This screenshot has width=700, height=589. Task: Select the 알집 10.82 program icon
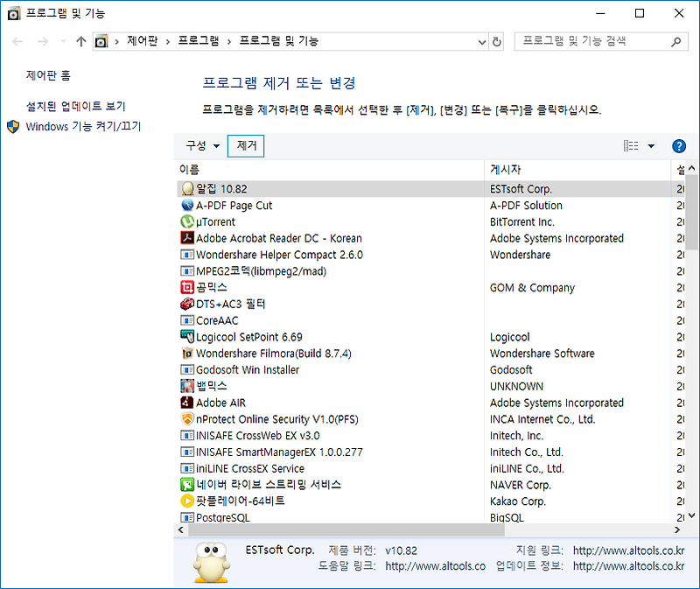[x=187, y=189]
